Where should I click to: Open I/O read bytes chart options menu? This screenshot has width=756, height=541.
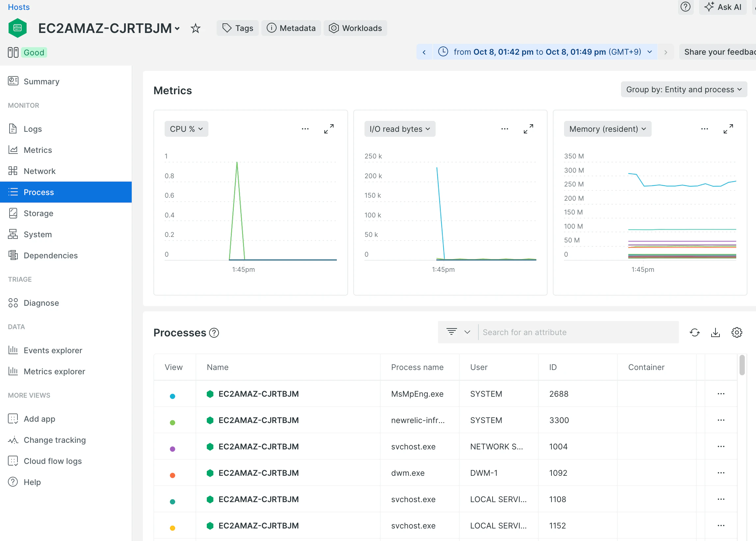point(504,129)
